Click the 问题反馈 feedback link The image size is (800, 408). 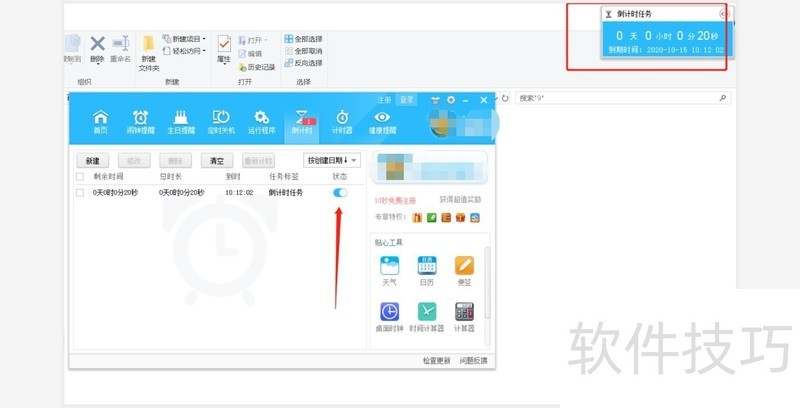473,361
